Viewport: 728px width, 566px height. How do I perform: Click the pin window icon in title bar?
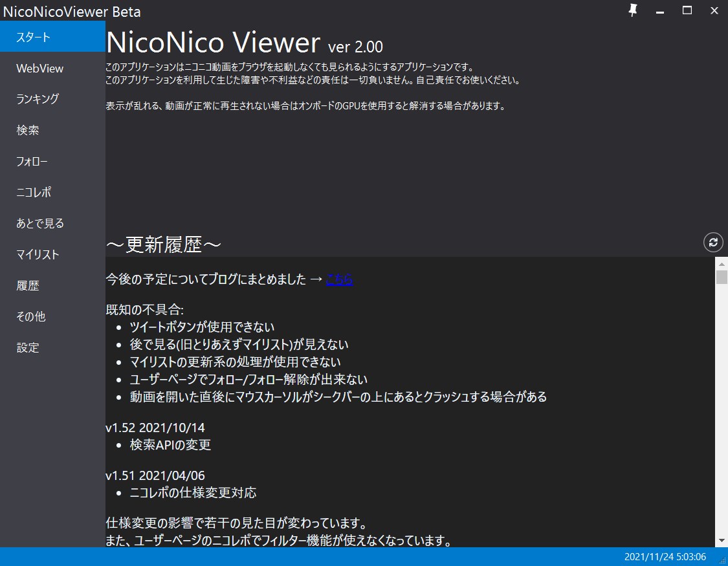coord(633,10)
